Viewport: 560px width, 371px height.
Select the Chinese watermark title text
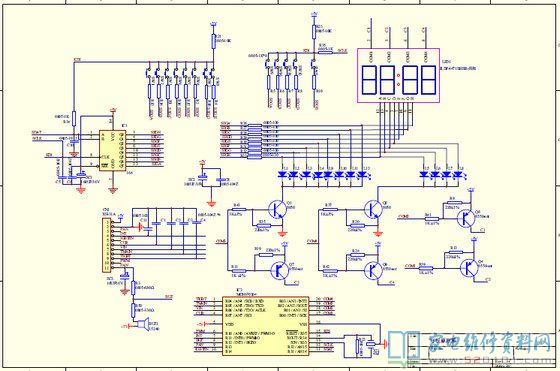point(490,342)
